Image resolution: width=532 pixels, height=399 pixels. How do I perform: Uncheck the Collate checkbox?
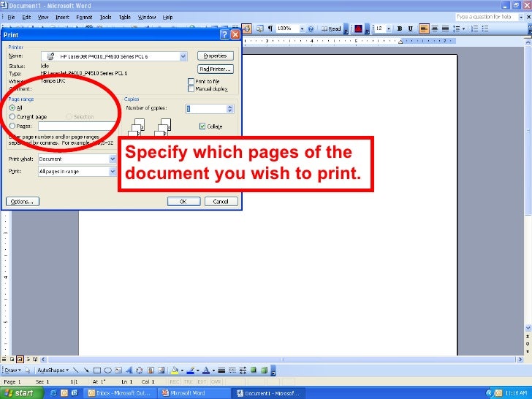click(x=202, y=126)
